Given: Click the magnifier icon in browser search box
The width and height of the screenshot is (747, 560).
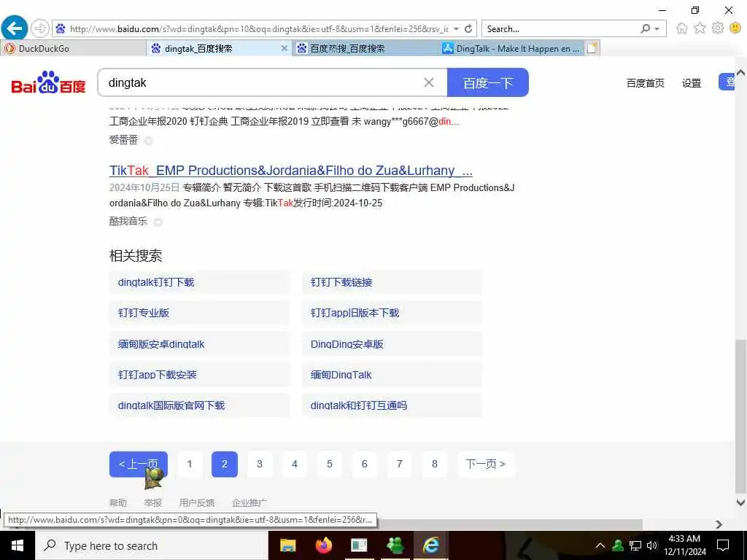Looking at the screenshot, I should [x=645, y=28].
